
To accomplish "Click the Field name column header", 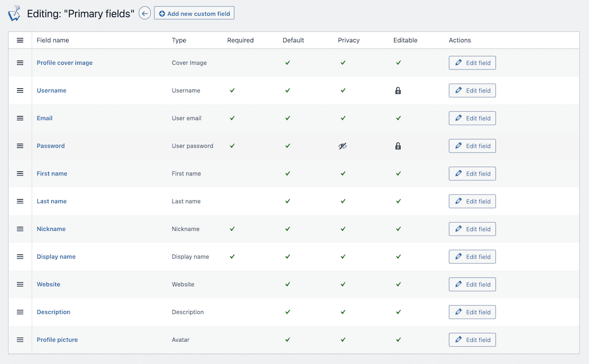I will coord(52,40).
